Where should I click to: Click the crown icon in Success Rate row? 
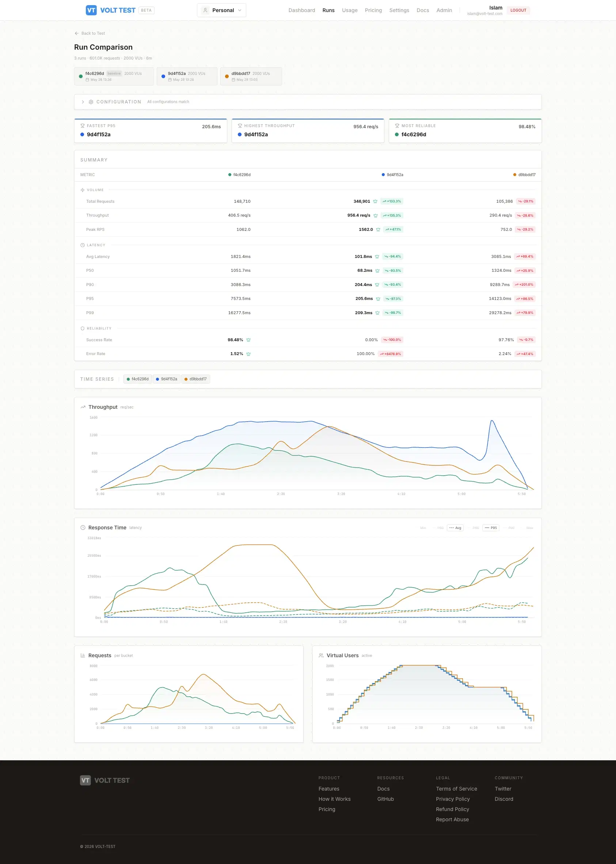click(248, 340)
